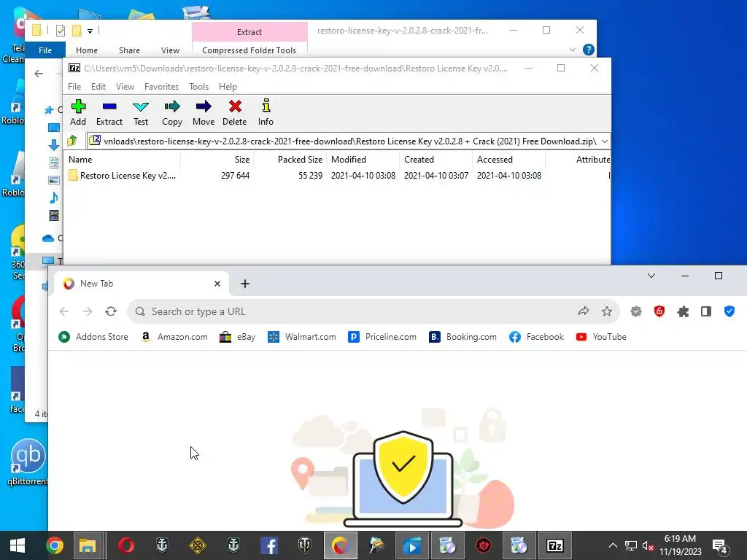Open a new browser tab with plus

(245, 284)
